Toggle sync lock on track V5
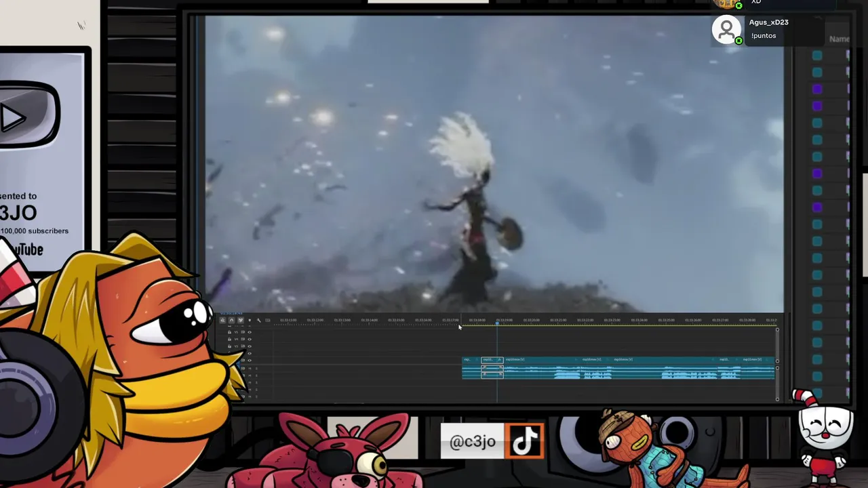This screenshot has width=868, height=488. (243, 332)
